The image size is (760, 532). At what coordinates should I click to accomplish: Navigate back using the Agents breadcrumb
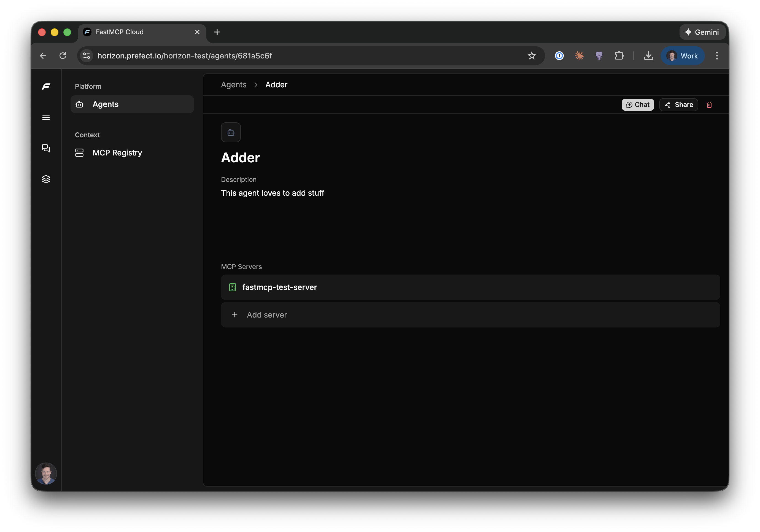pyautogui.click(x=234, y=84)
